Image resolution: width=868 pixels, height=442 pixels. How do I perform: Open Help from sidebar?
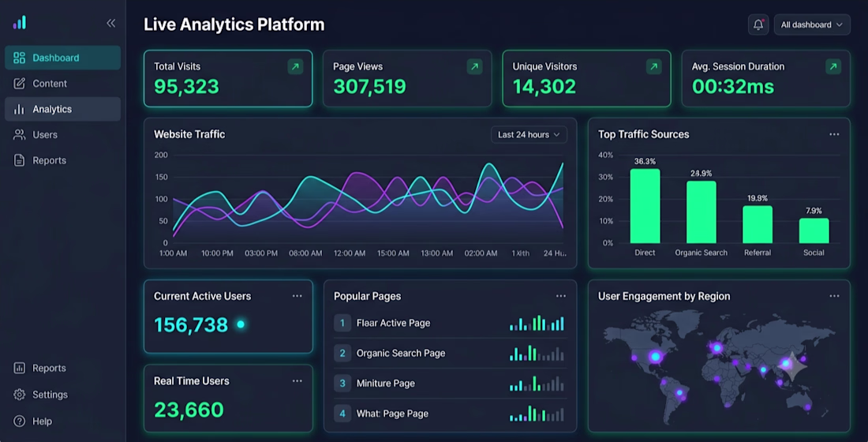(x=62, y=421)
